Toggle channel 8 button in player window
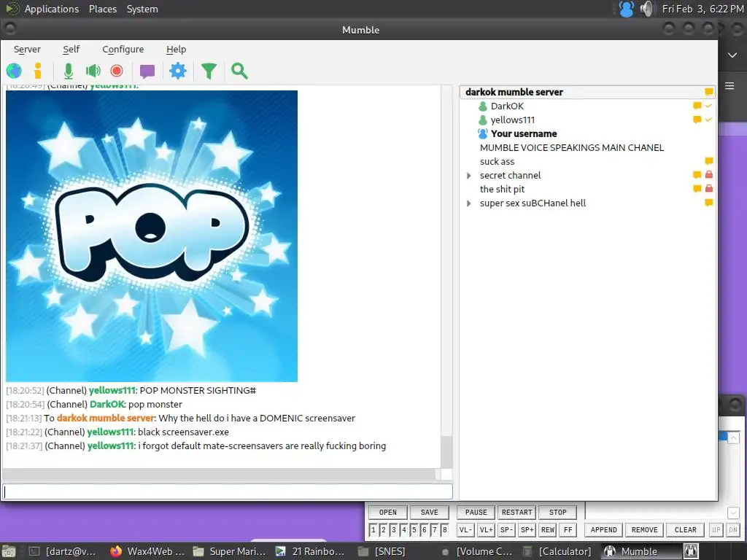Viewport: 747px width, 560px height. point(444,530)
